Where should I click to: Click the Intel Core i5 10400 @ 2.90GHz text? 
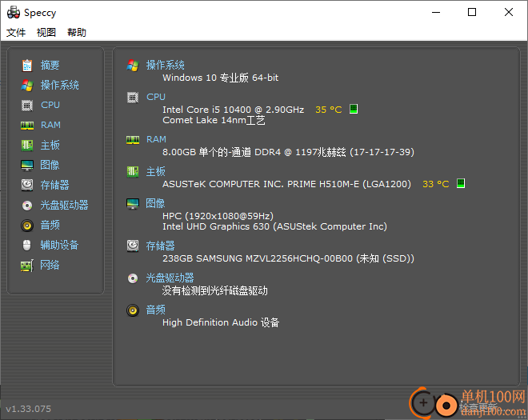tap(233, 110)
